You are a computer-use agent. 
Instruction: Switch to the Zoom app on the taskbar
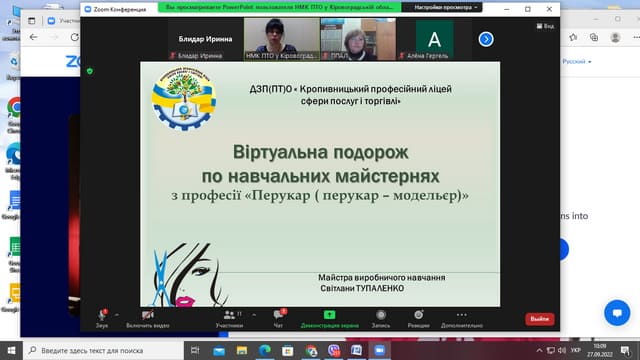[x=380, y=350]
